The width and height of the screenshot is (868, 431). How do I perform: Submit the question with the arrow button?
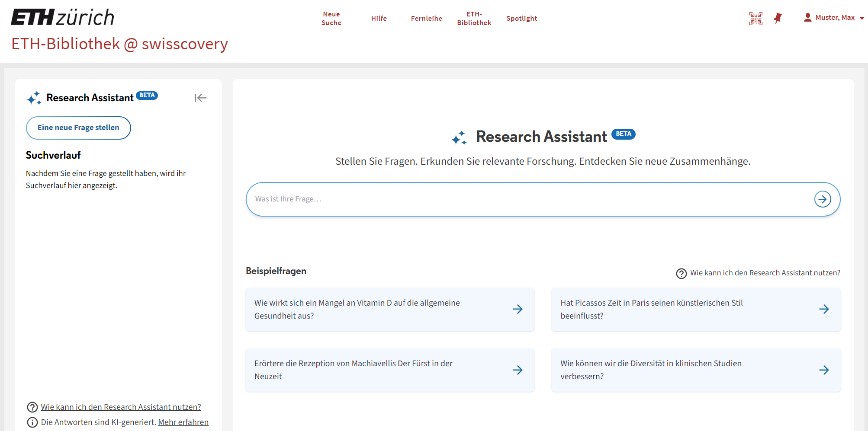pyautogui.click(x=823, y=199)
